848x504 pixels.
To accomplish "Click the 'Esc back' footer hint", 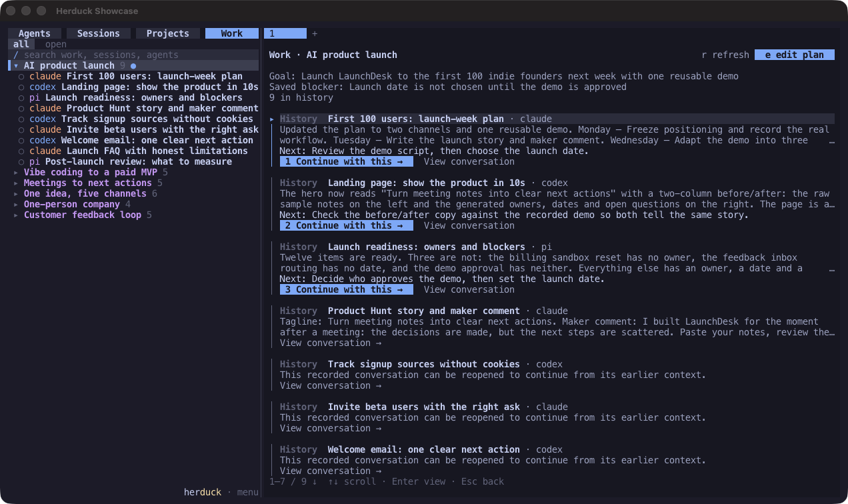I will (483, 481).
